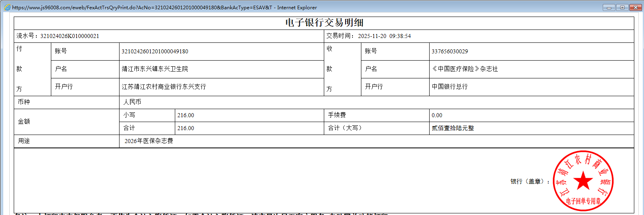This screenshot has width=644, height=215.
Task: Click payer name 靖江市东兴镇东兴卫生院
Action: (x=155, y=69)
